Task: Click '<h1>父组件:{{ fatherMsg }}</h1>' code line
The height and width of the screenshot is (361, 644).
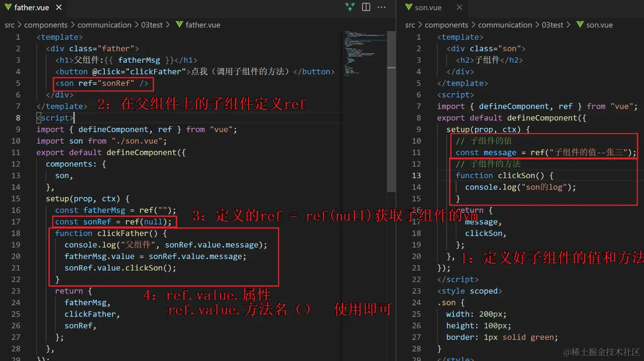Action: click(x=126, y=60)
